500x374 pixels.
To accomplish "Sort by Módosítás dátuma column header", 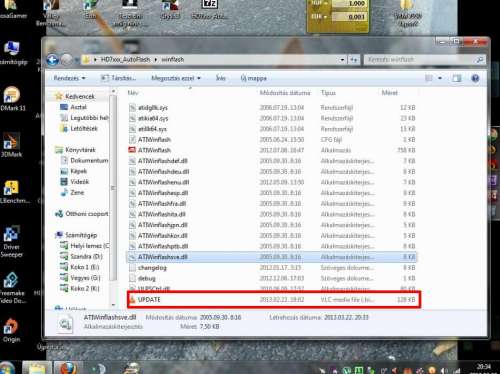I will tap(285, 93).
